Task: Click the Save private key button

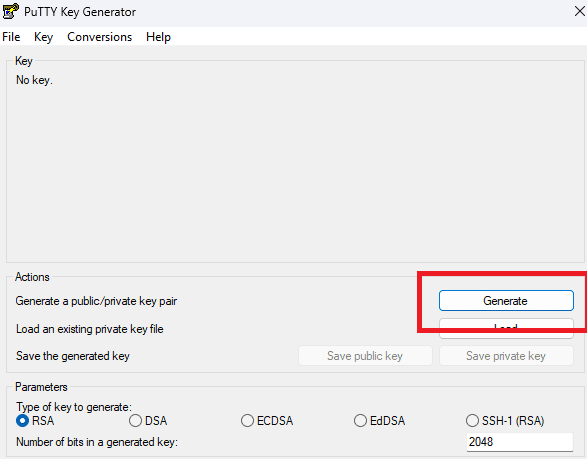Action: click(x=506, y=356)
